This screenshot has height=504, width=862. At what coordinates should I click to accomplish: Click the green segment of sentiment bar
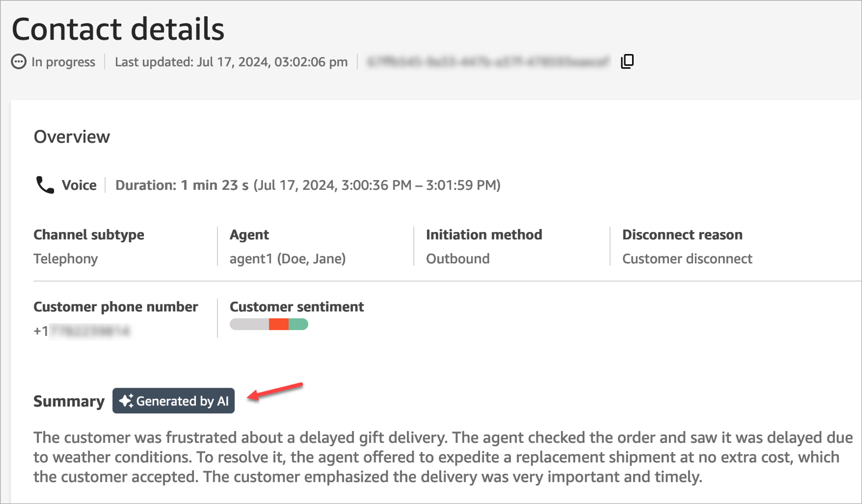pyautogui.click(x=298, y=324)
